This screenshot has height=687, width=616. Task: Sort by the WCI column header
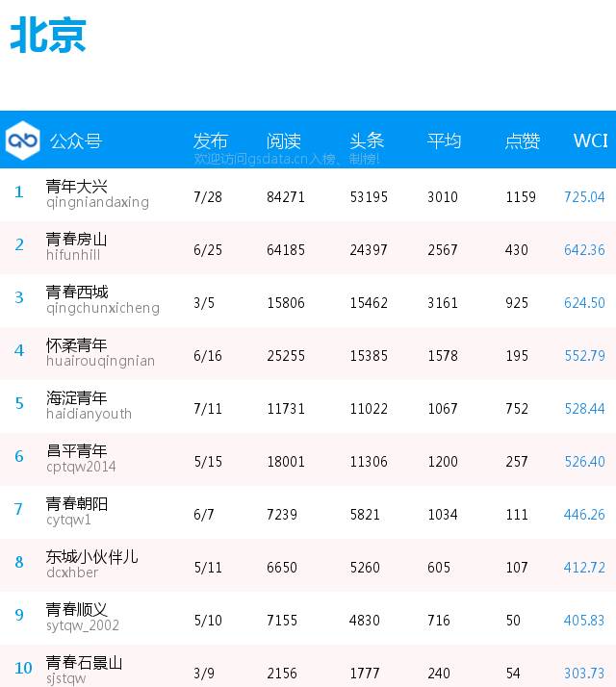point(590,140)
